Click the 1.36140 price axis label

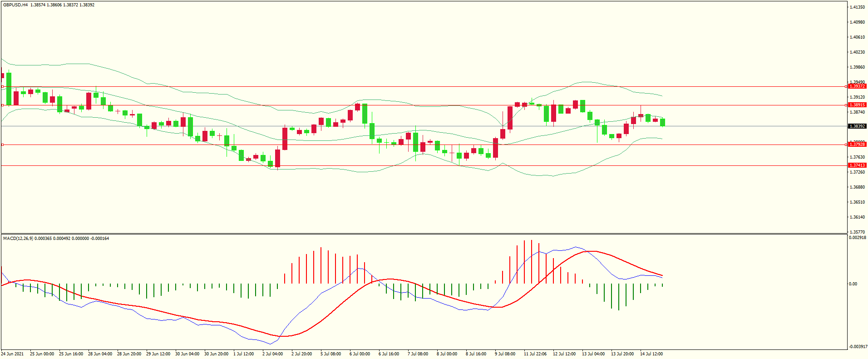pos(858,217)
